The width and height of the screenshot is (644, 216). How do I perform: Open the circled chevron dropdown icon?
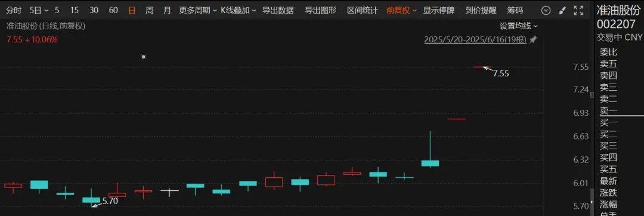pos(546,11)
